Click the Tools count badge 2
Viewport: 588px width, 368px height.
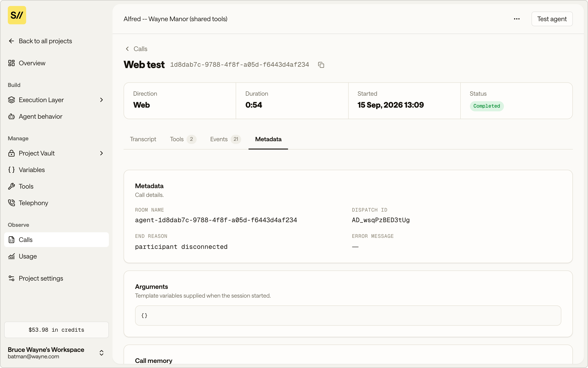192,139
